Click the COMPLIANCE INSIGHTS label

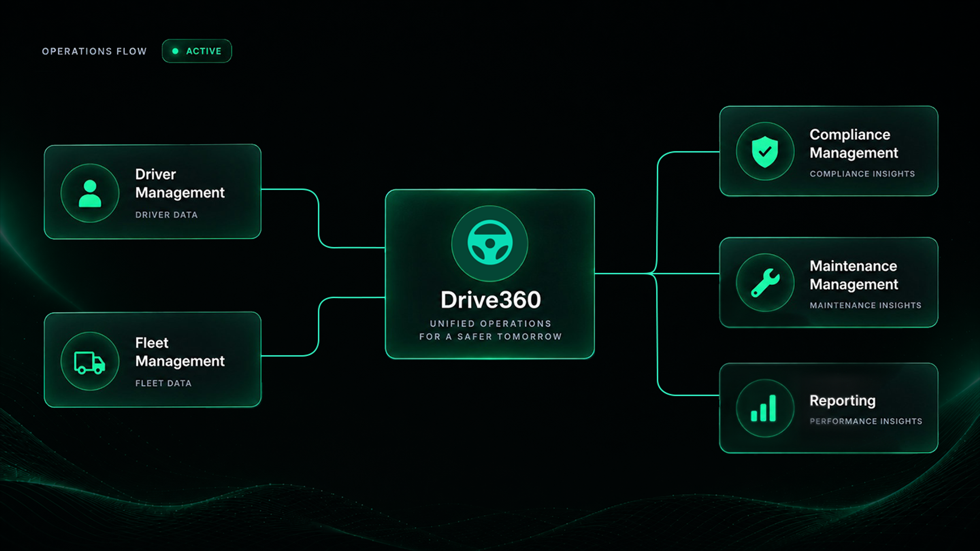[x=862, y=174]
